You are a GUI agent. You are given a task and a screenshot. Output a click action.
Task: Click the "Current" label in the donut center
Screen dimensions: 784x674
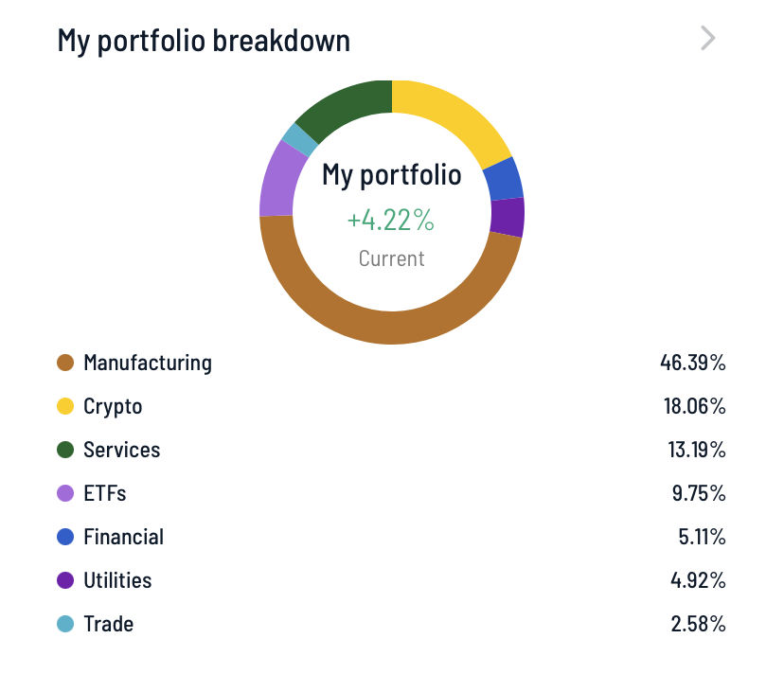pyautogui.click(x=391, y=257)
